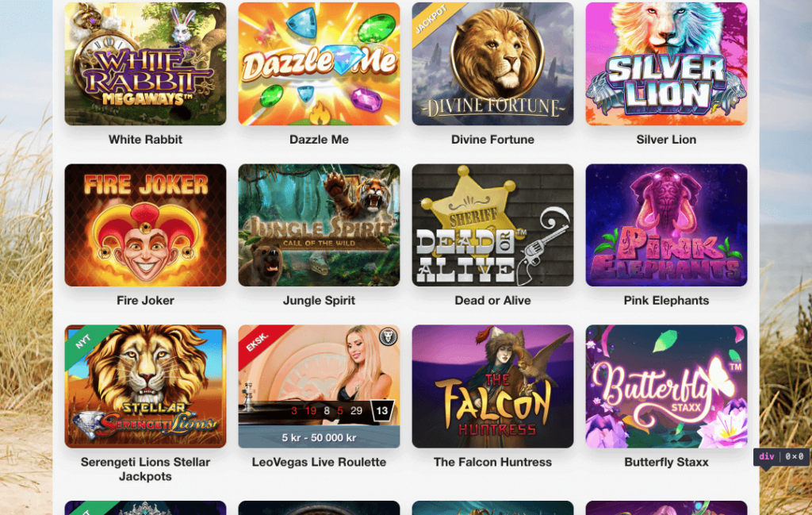Click the Butterfly Staxx title link

(x=666, y=462)
